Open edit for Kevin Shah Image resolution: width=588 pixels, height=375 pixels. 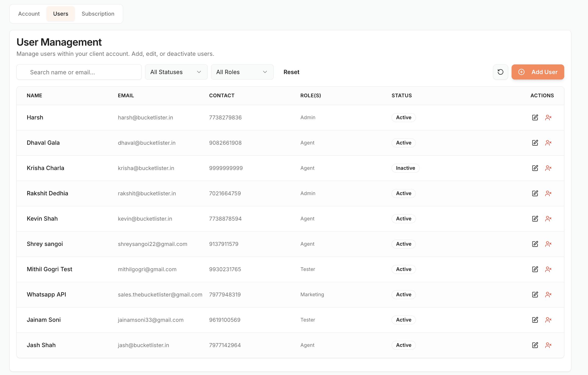pyautogui.click(x=535, y=219)
